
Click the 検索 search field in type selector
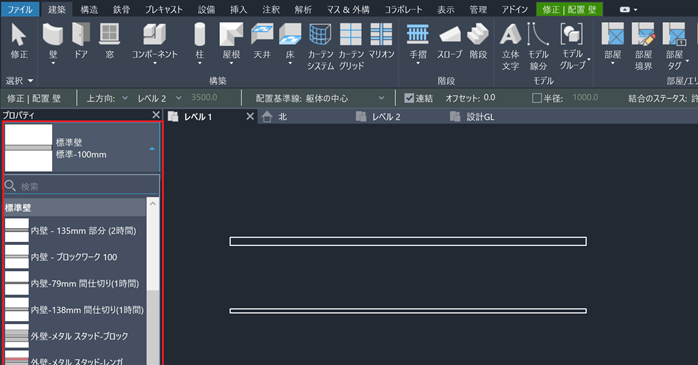point(81,185)
